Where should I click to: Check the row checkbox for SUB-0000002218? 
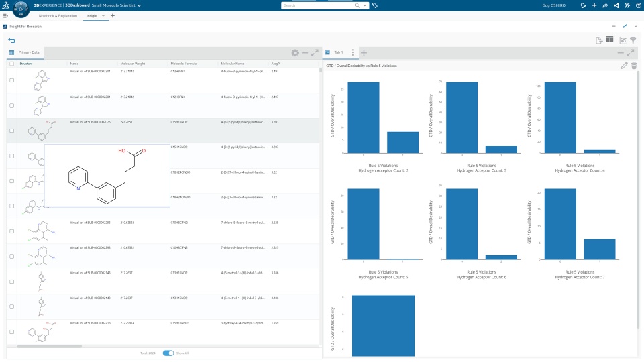coord(11,332)
